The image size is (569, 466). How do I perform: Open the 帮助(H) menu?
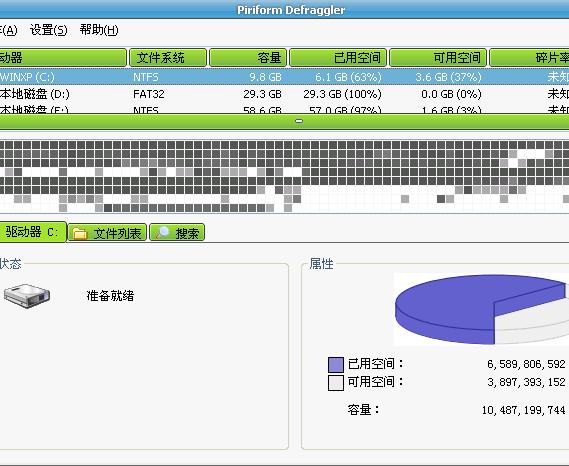(99, 30)
